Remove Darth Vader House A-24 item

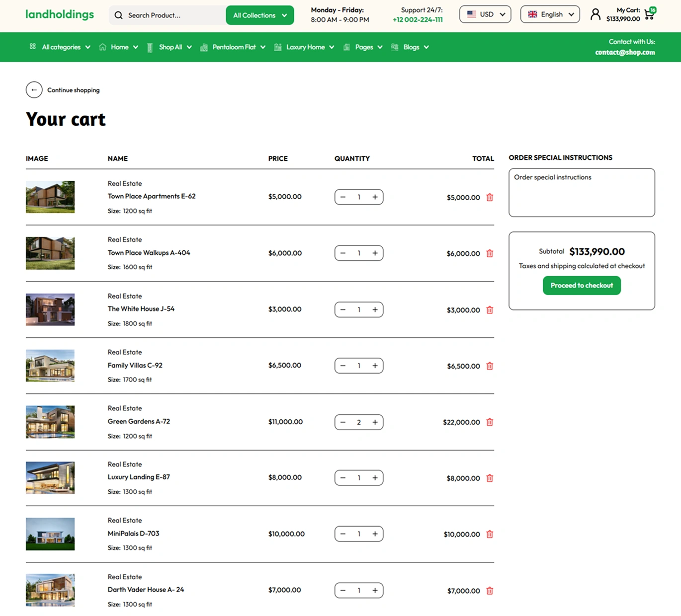click(x=490, y=591)
